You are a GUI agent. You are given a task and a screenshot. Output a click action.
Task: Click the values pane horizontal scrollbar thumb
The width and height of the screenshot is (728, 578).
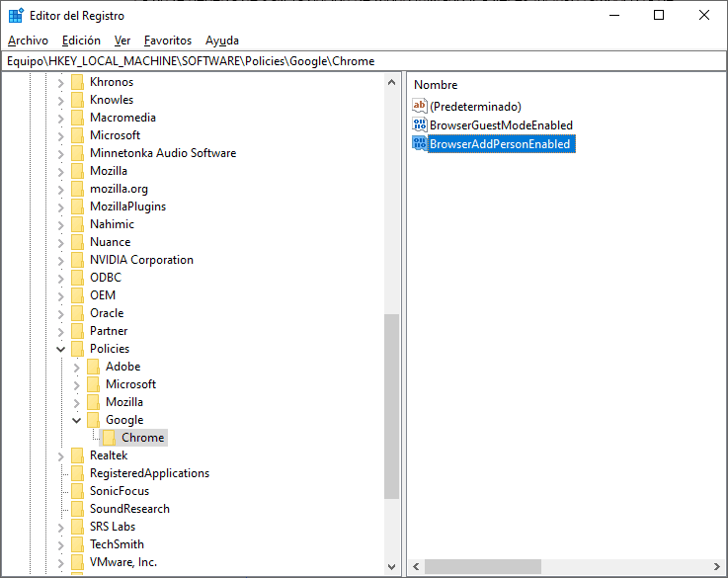(x=483, y=566)
